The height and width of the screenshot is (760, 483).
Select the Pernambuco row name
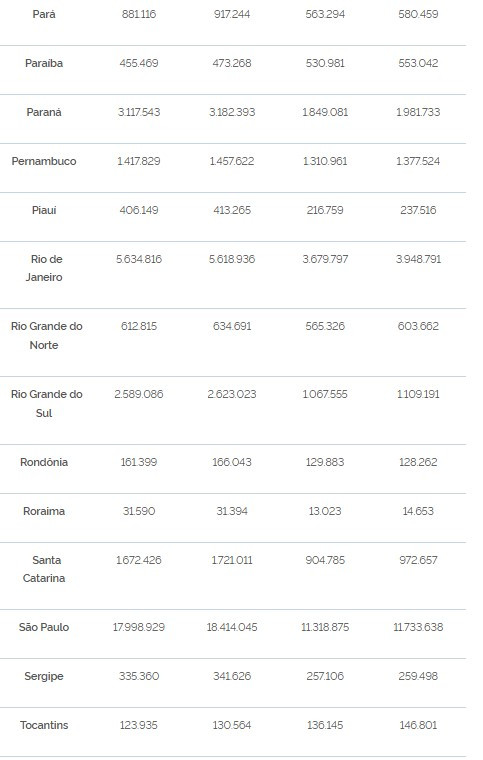(x=44, y=161)
